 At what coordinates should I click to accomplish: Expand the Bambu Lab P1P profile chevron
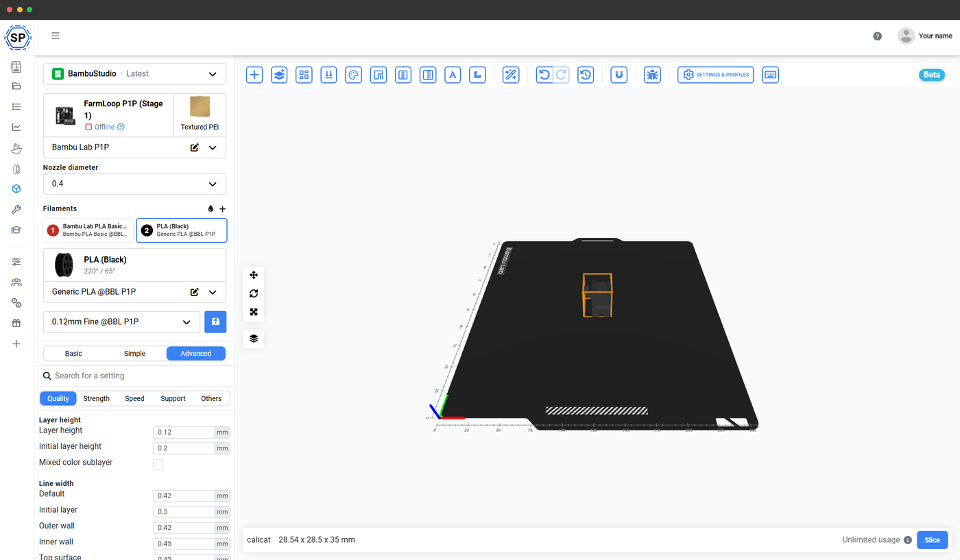click(x=213, y=147)
